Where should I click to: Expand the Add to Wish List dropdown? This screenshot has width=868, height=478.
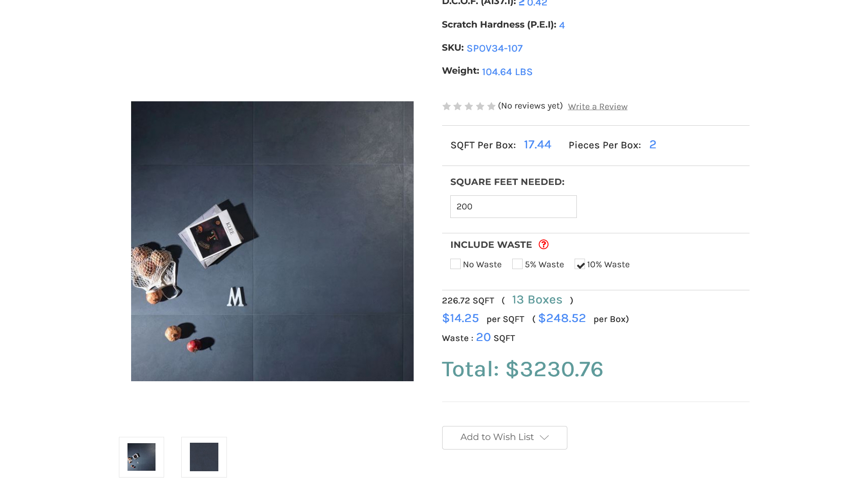(x=505, y=437)
